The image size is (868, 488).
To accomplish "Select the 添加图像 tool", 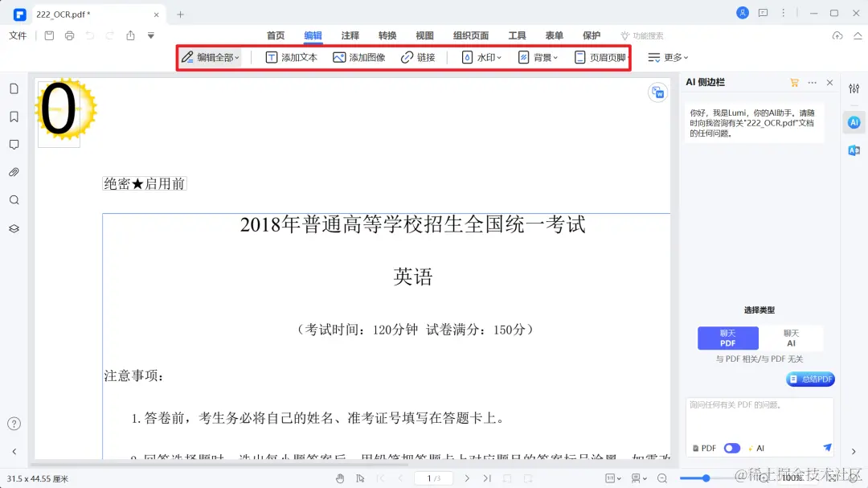I will pos(358,57).
